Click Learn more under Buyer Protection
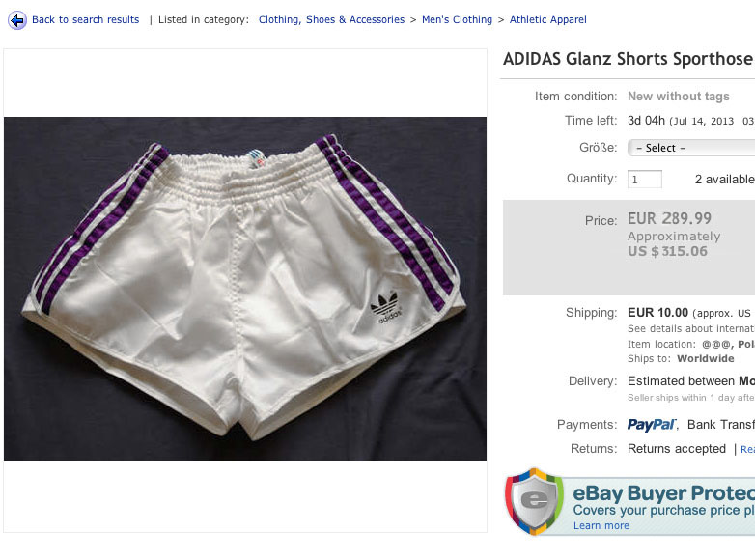The height and width of the screenshot is (560, 755). click(601, 526)
